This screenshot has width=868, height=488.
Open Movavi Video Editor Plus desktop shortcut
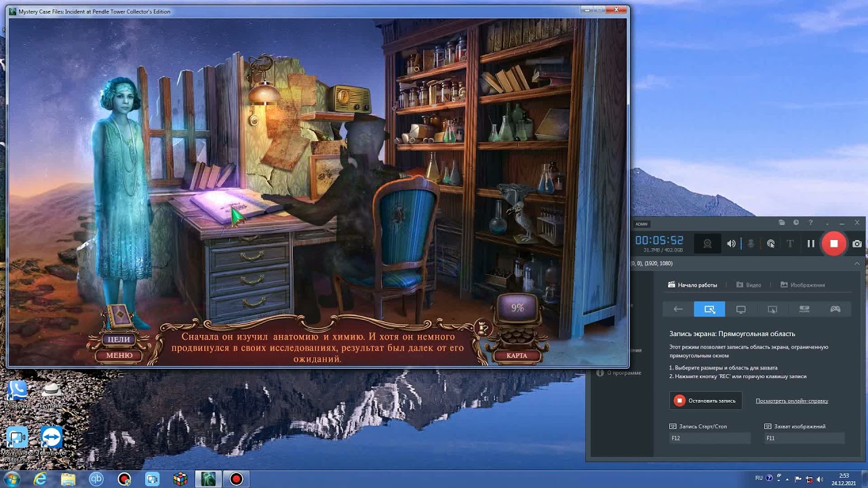(17, 444)
